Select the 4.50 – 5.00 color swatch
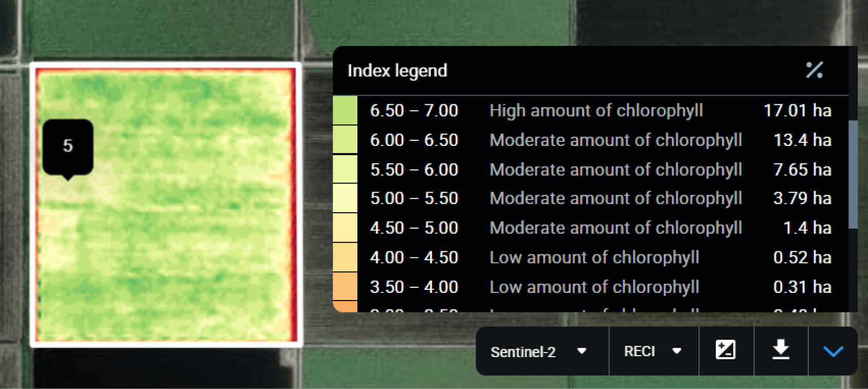This screenshot has width=868, height=389. pos(345,228)
